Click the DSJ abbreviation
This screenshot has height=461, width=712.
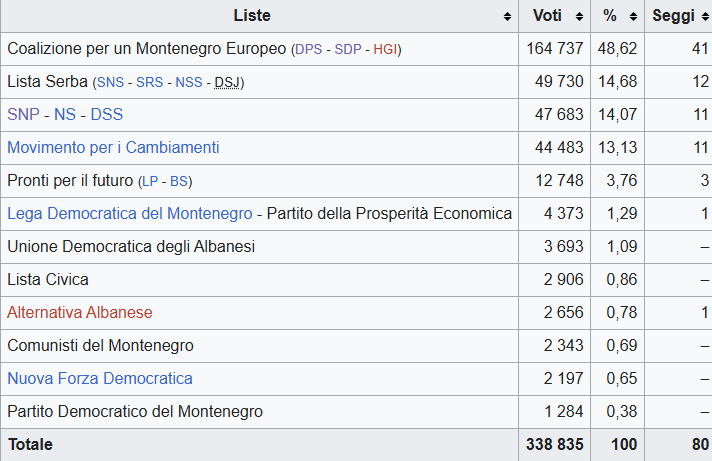coord(227,83)
